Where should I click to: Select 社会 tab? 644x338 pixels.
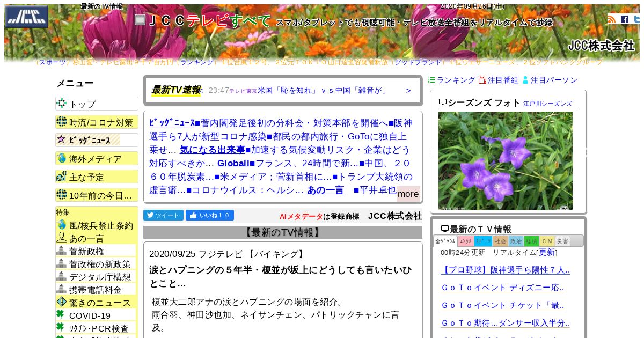point(500,241)
